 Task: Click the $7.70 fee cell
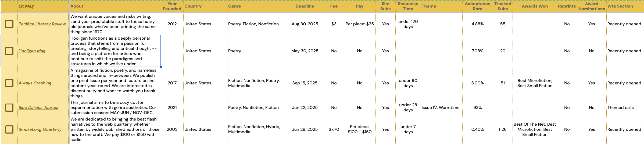click(x=334, y=129)
